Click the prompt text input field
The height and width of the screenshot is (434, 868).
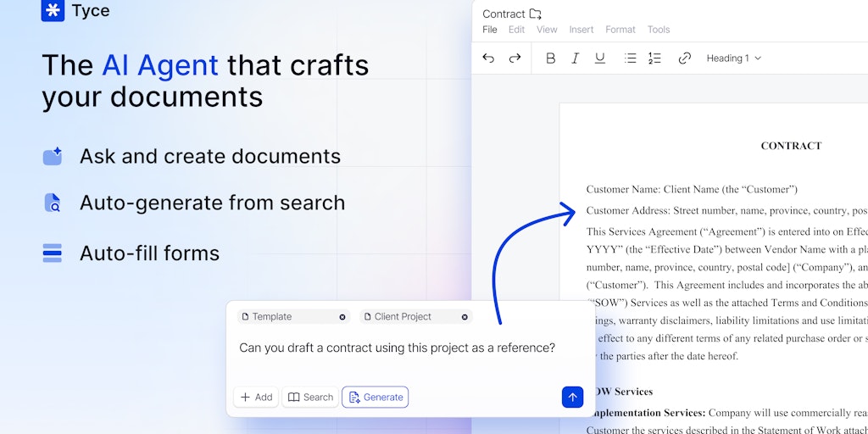pyautogui.click(x=397, y=348)
